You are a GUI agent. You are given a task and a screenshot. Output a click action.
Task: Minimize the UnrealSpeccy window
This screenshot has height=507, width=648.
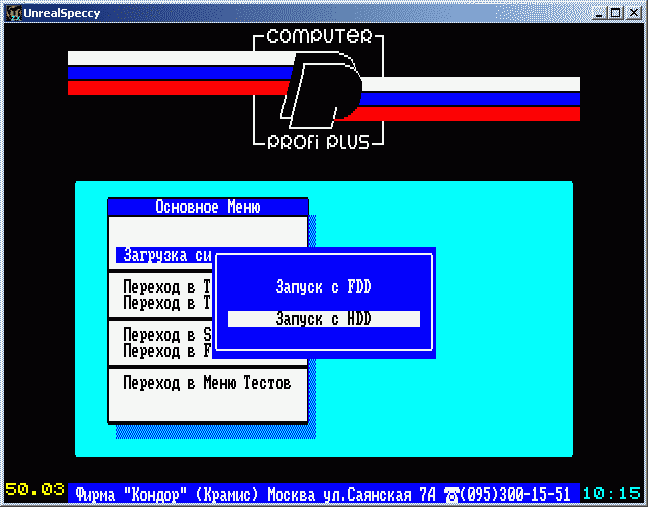[x=597, y=12]
